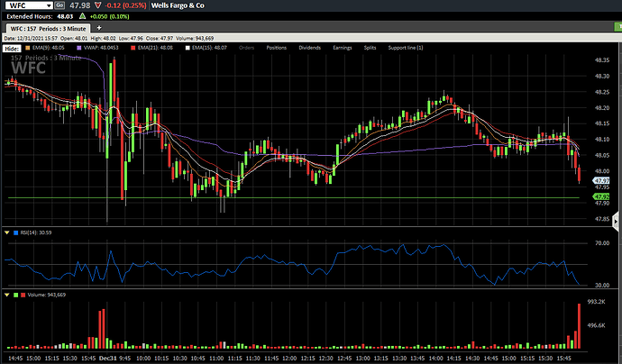The width and height of the screenshot is (622, 364).
Task: Open the WFC symbol dropdown
Action: coord(49,5)
